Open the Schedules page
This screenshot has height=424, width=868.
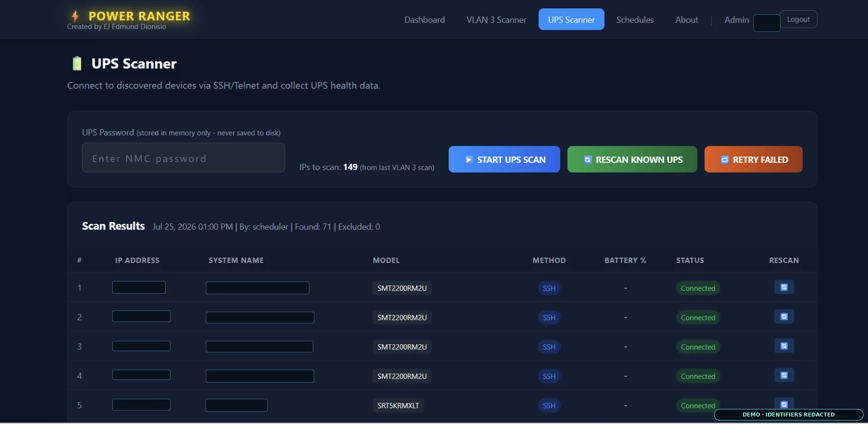635,20
